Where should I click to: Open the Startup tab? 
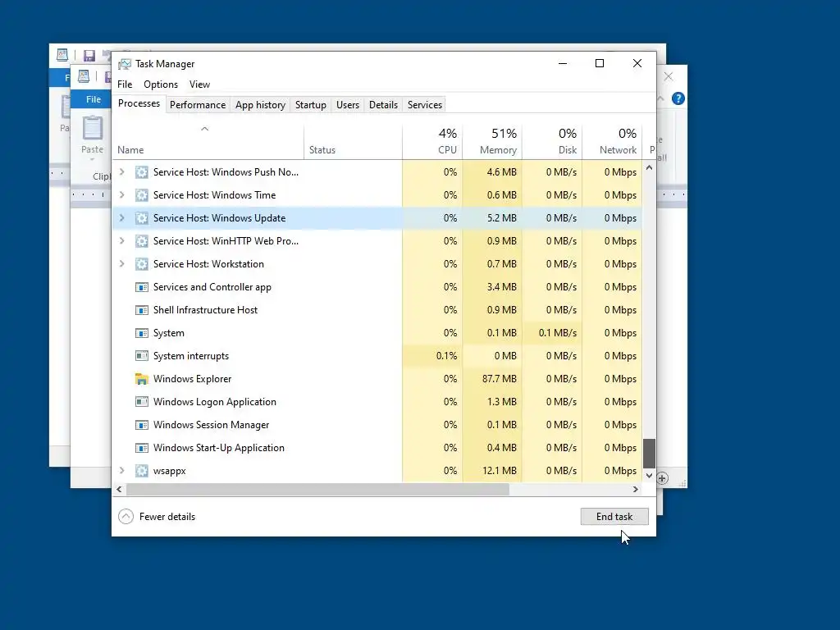[311, 105]
